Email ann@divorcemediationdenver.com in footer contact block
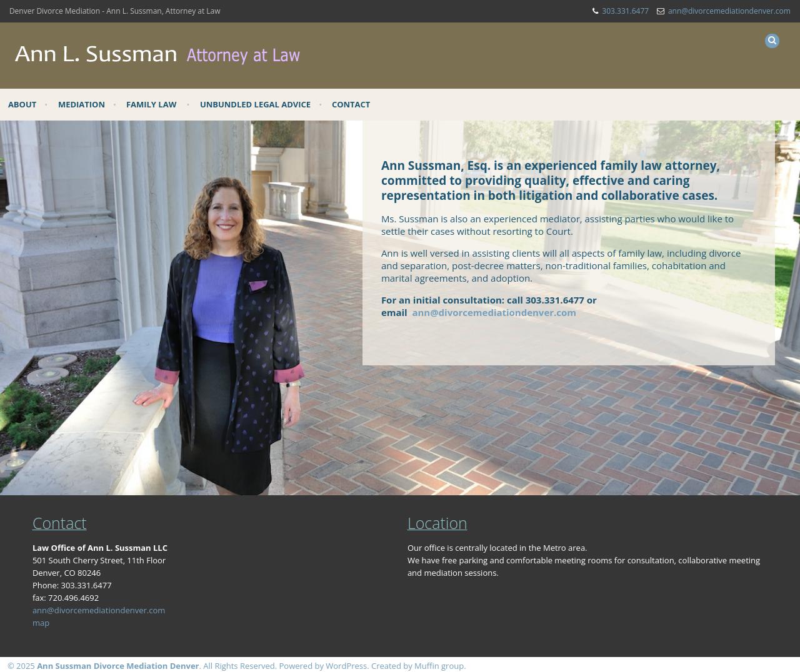This screenshot has height=672, width=800. coord(99,610)
